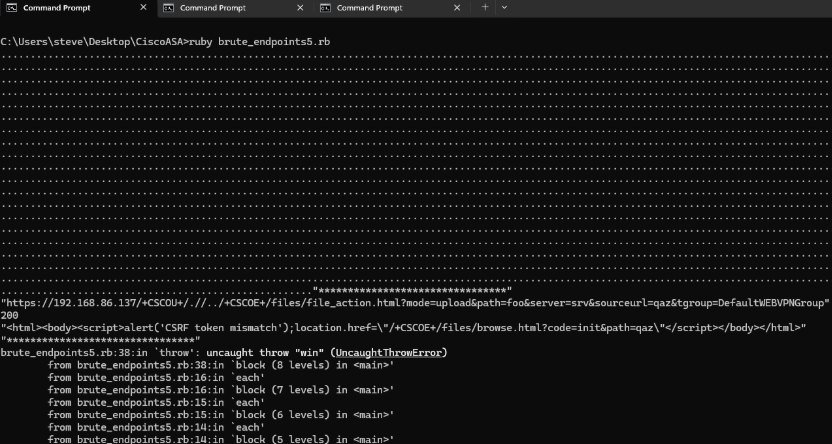The image size is (832, 444).
Task: Click the asterisk line below the HTML response
Action: click(x=100, y=341)
